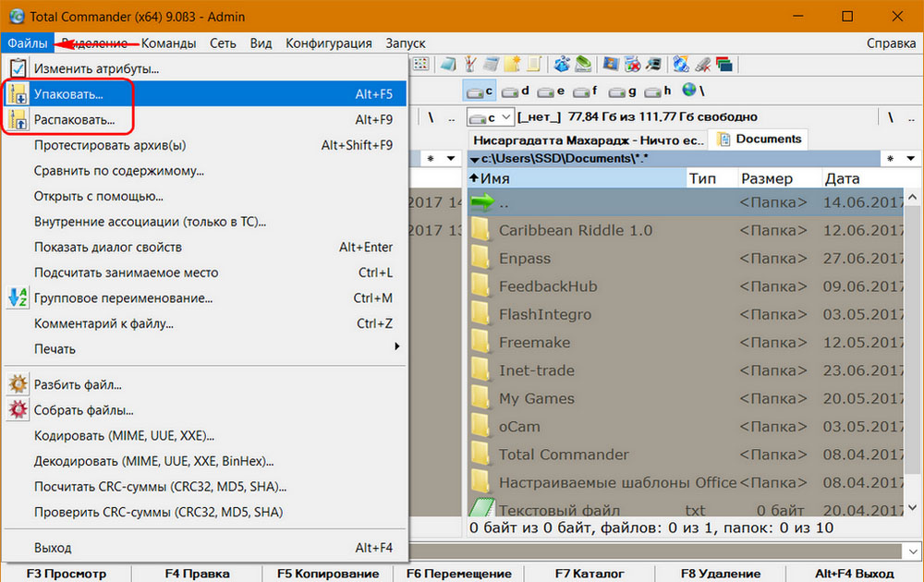Image resolution: width=924 pixels, height=582 pixels.
Task: Click the F6 Перемещение button
Action: [458, 573]
